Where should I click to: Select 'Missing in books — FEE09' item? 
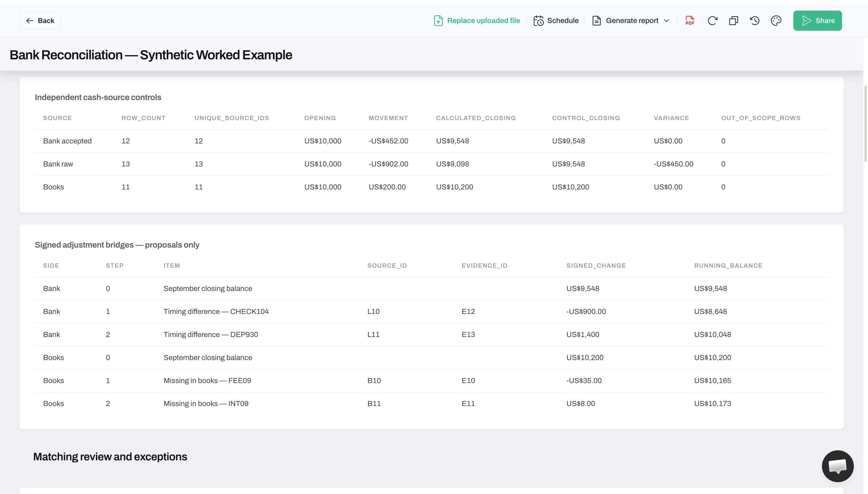point(207,381)
